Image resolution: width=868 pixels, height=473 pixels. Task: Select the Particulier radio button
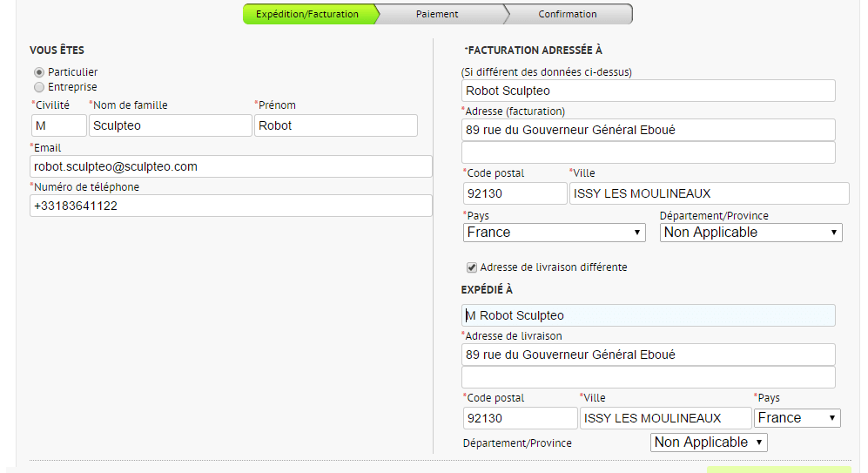pyautogui.click(x=39, y=72)
